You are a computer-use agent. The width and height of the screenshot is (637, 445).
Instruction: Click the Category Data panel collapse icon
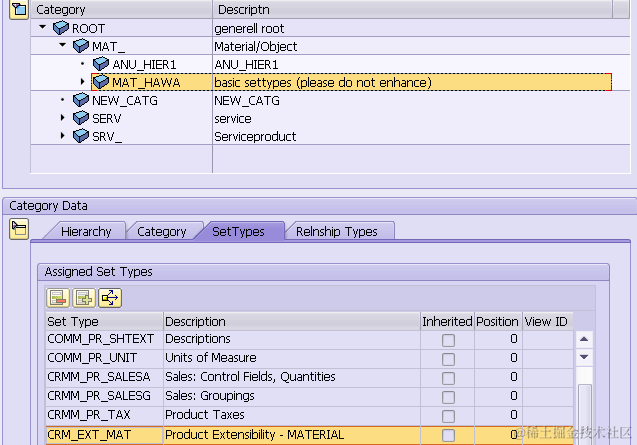(x=19, y=229)
